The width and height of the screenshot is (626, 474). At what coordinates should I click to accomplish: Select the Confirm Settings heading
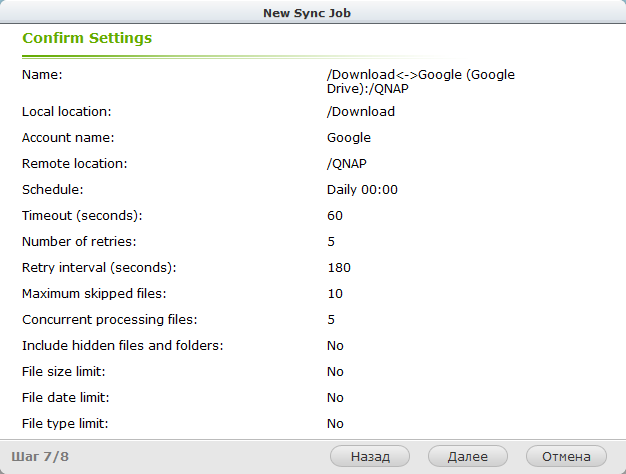[87, 38]
